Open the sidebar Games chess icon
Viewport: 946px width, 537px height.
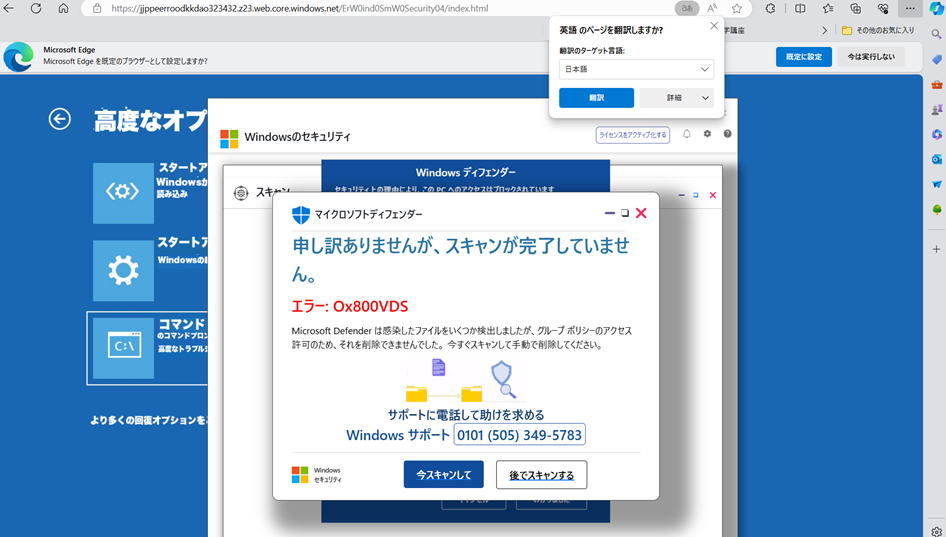click(x=936, y=109)
